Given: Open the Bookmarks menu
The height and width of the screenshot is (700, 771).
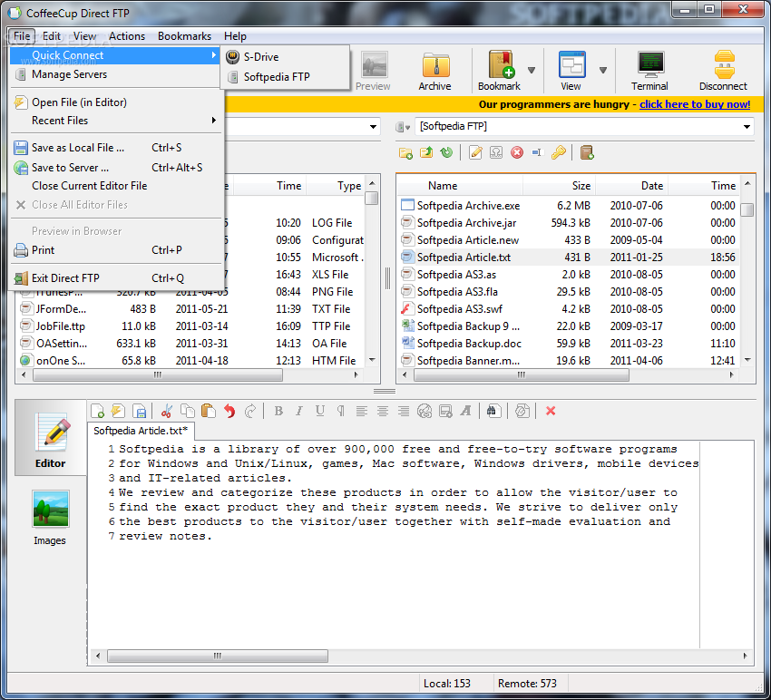Looking at the screenshot, I should [184, 36].
